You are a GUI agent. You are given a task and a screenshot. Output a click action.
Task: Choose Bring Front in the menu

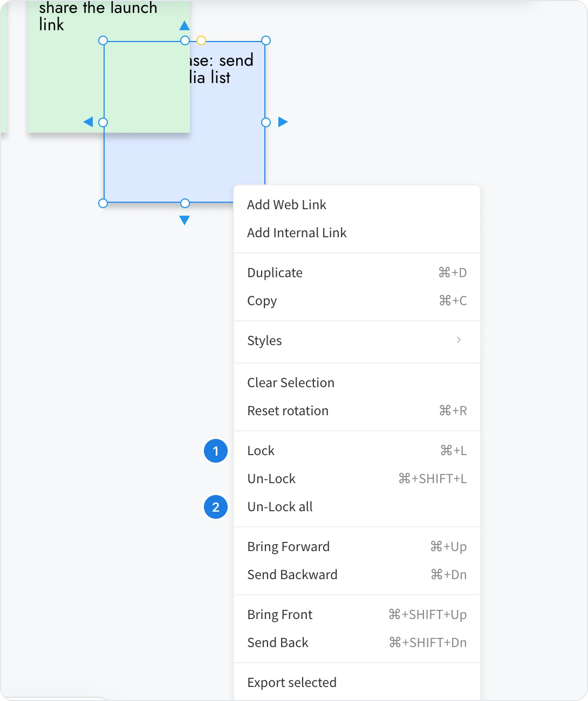[x=357, y=615]
